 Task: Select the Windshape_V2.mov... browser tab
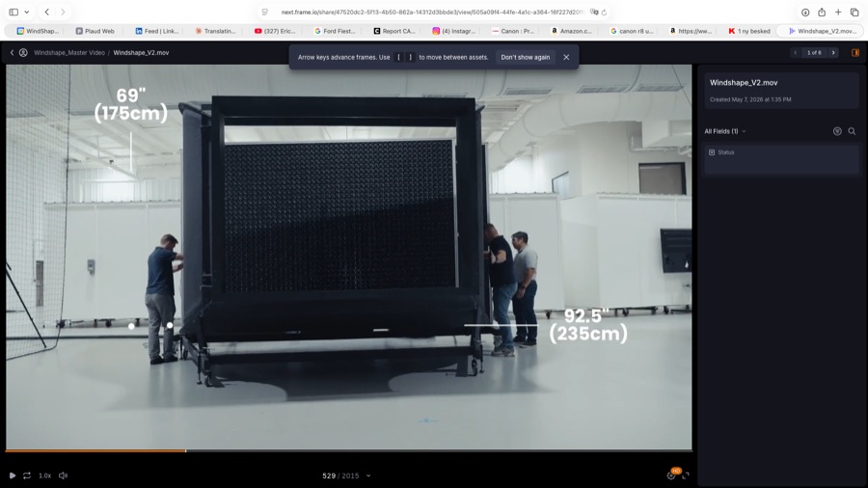point(822,31)
